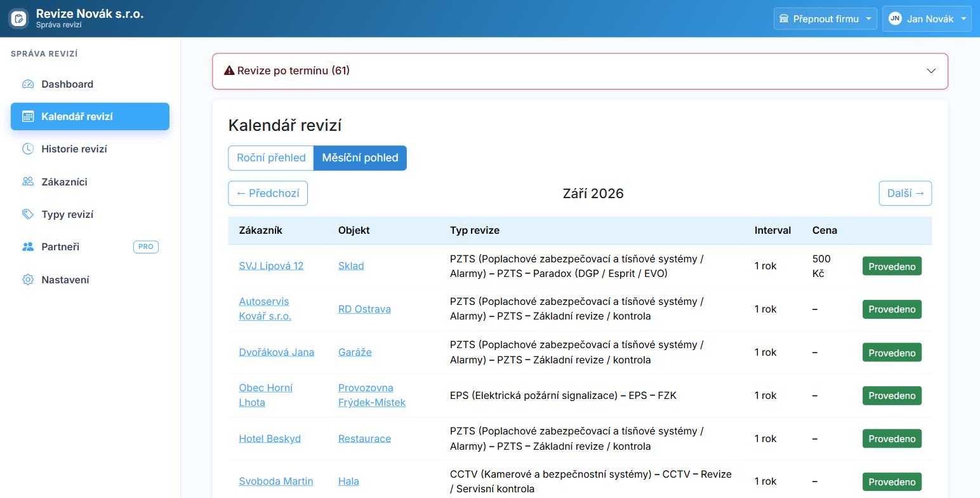Open customer Dvořáková Jana

pyautogui.click(x=276, y=352)
